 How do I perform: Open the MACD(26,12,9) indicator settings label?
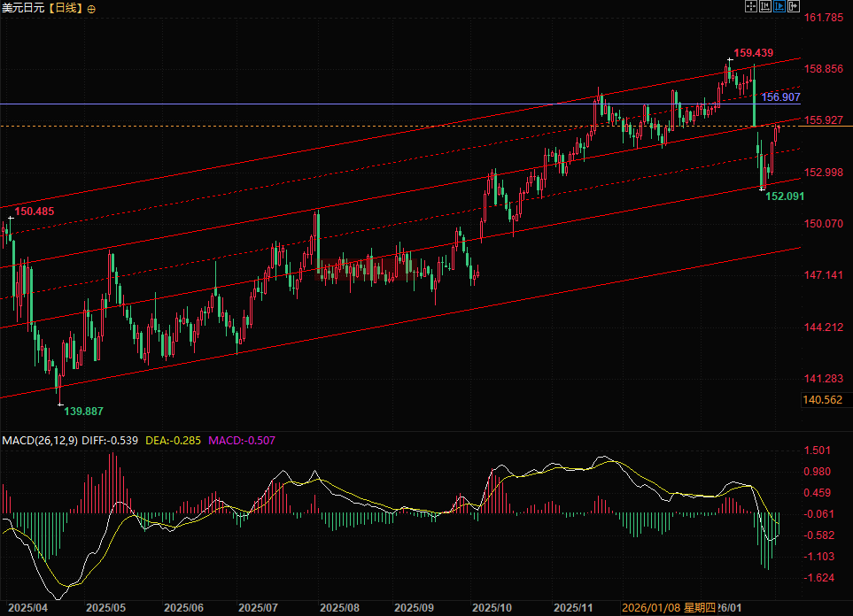[41, 440]
